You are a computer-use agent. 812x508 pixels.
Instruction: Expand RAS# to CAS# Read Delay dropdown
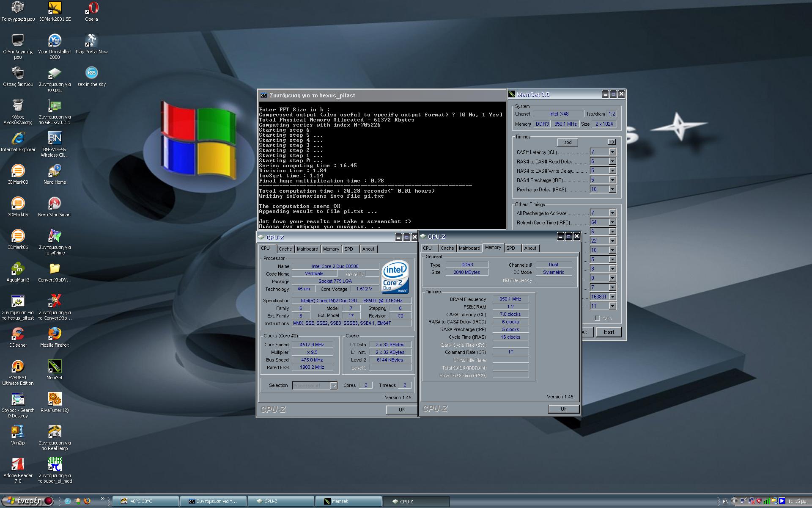(612, 161)
